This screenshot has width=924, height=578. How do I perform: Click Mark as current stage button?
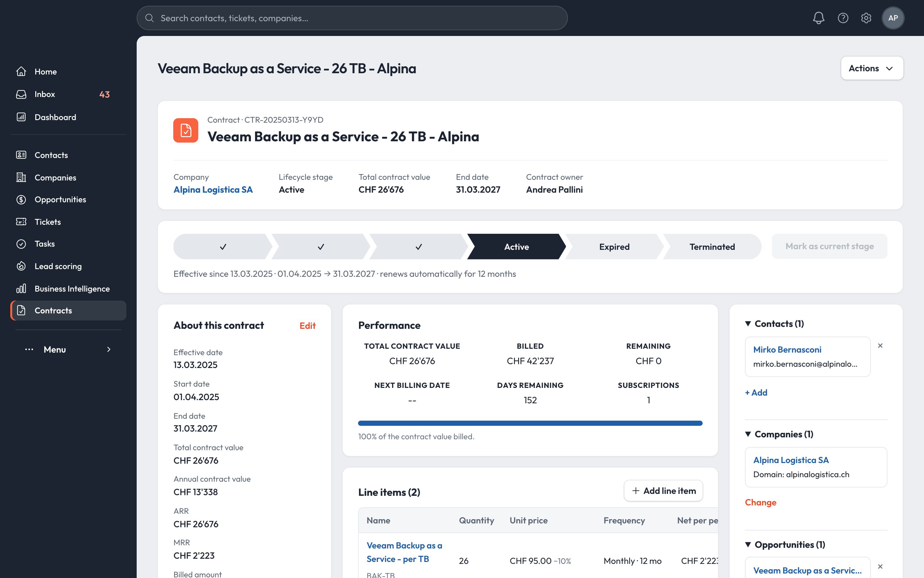(829, 246)
